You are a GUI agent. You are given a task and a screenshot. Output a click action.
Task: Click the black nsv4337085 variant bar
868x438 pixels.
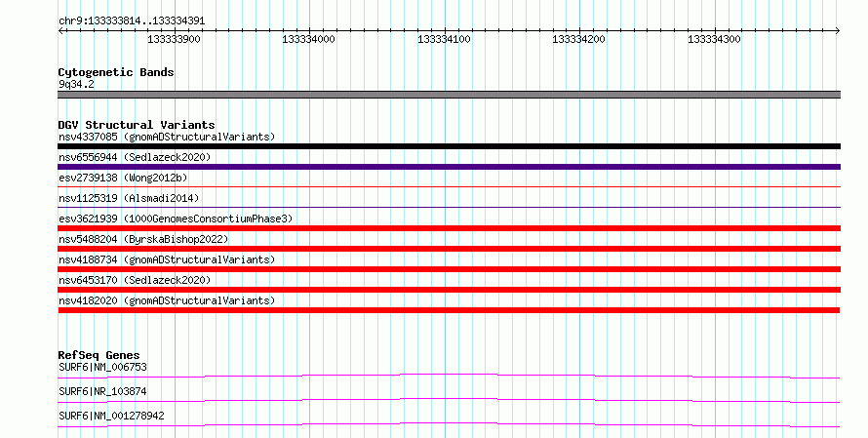tap(449, 146)
